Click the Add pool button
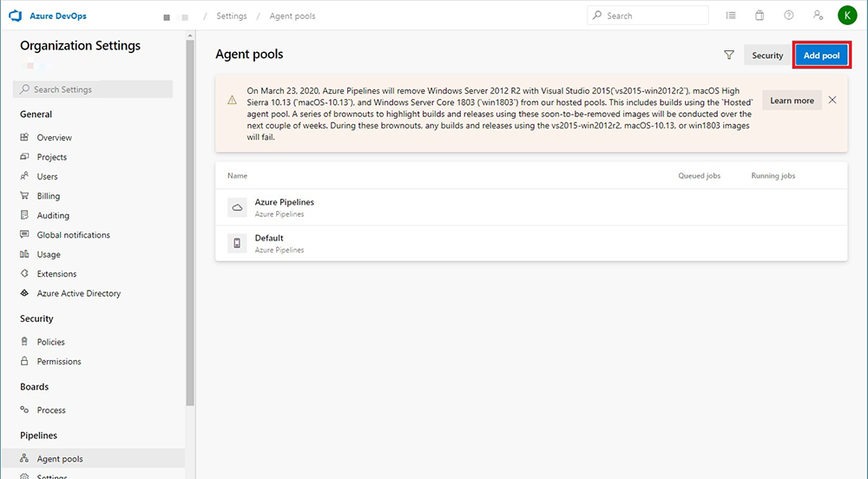This screenshot has width=868, height=479. [821, 56]
